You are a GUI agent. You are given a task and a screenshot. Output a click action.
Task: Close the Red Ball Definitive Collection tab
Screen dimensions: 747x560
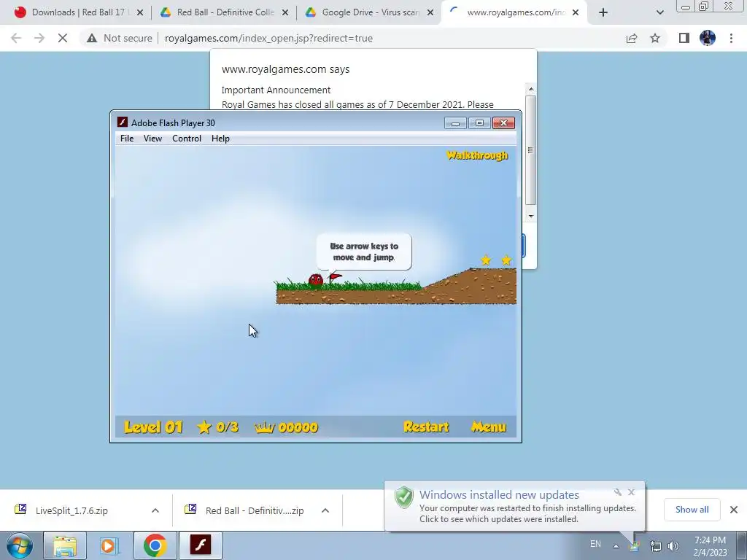click(x=285, y=13)
